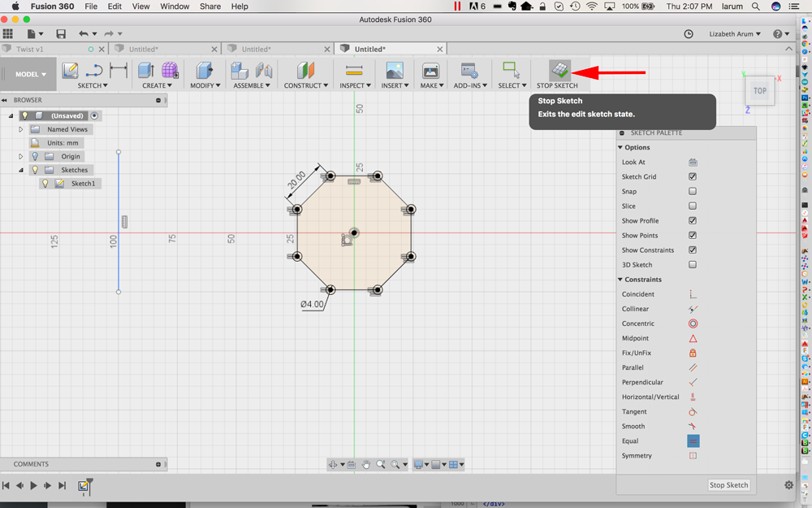Switch to the Twist v1 tab

click(30, 50)
